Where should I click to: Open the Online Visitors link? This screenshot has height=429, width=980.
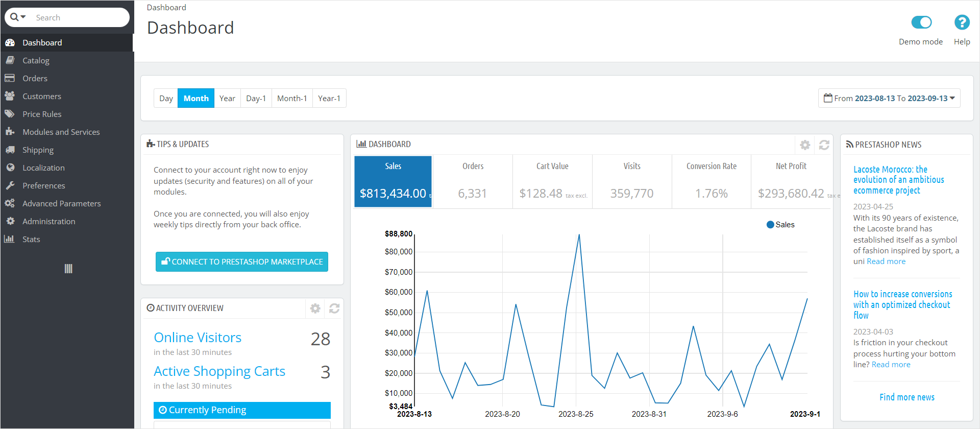[198, 338]
